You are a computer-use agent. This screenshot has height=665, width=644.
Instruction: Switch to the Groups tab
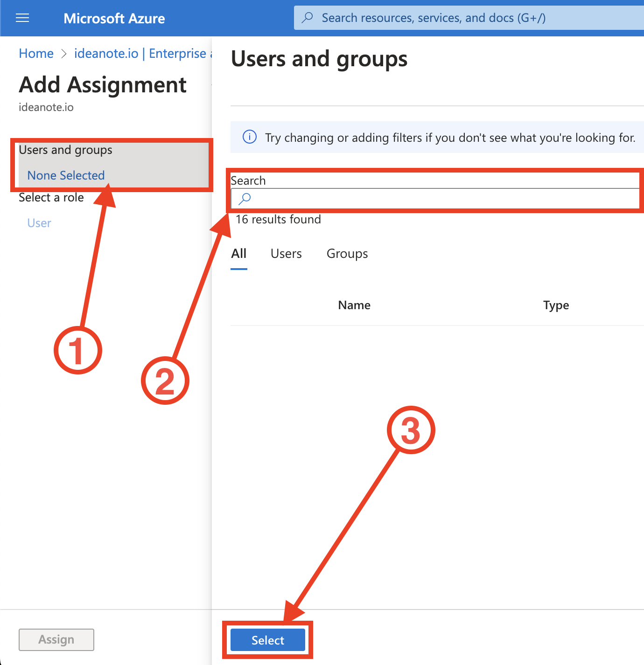click(x=347, y=254)
